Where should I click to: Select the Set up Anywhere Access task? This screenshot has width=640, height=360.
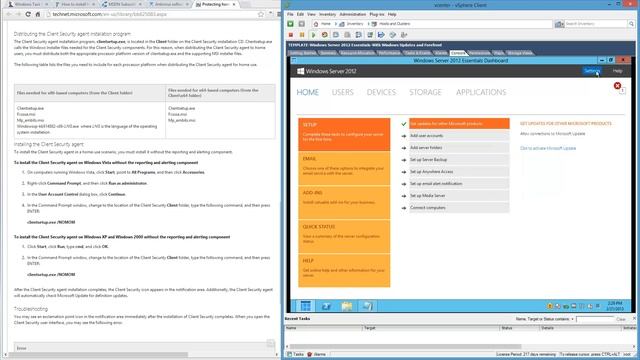coord(459,172)
